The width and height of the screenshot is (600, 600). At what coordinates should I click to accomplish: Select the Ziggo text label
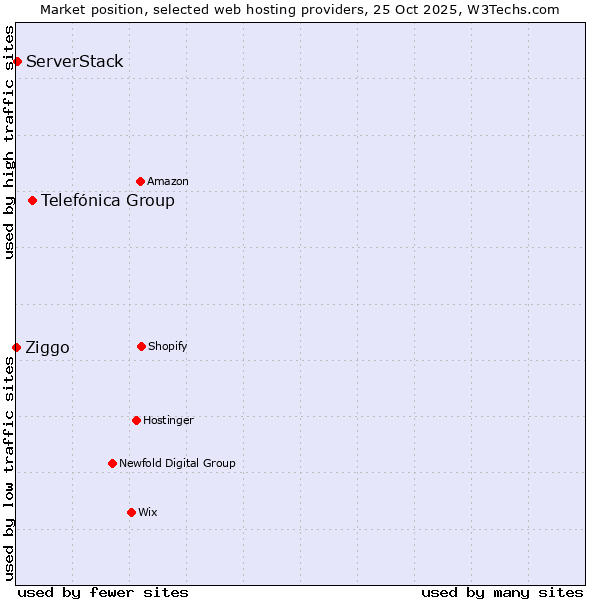48,348
